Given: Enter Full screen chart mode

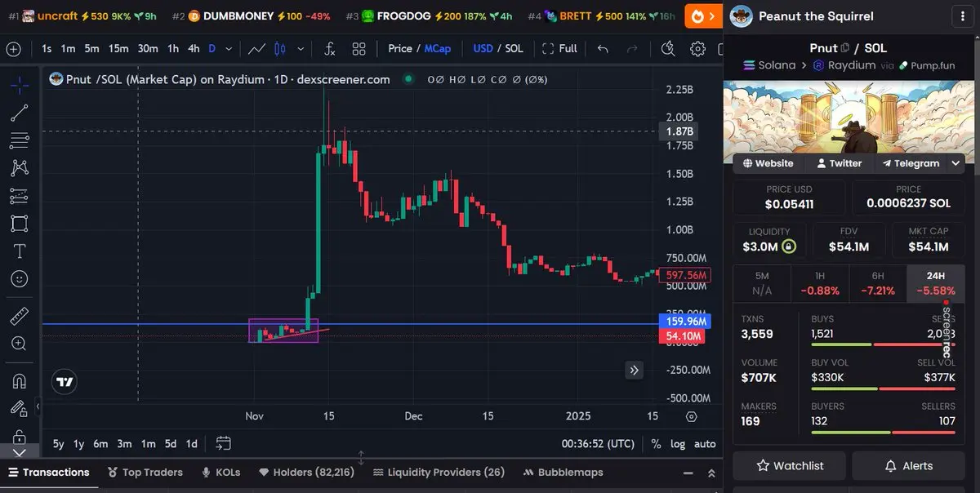Looking at the screenshot, I should (x=559, y=49).
